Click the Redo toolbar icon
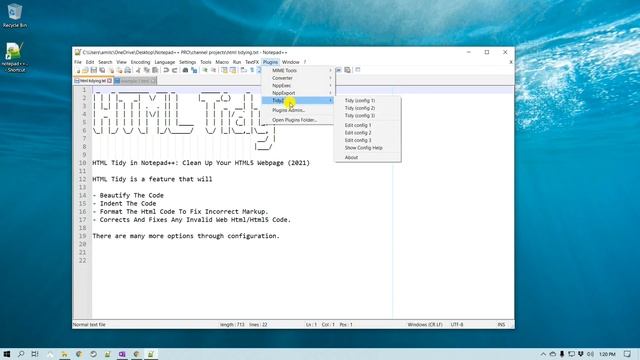 pos(174,70)
